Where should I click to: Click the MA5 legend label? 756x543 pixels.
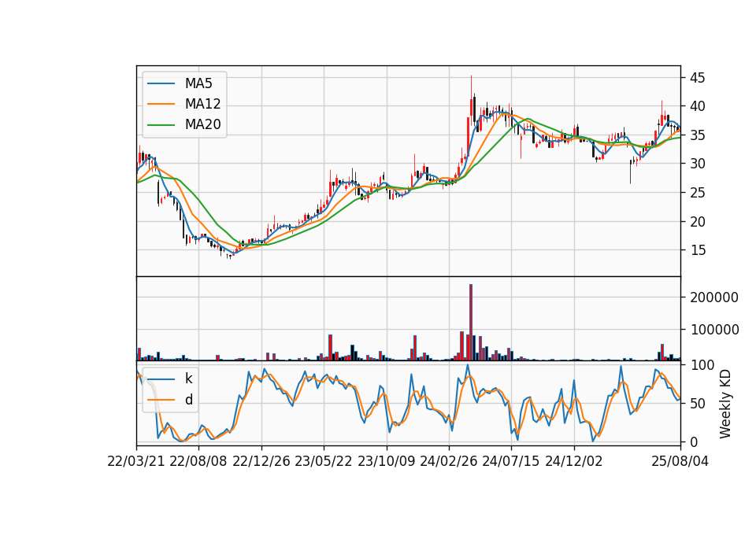point(198,83)
